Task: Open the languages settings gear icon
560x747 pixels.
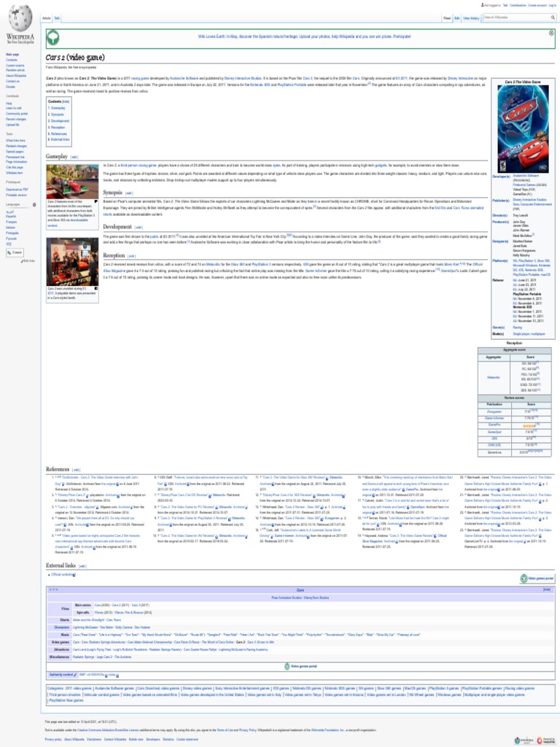Action: pos(34,205)
